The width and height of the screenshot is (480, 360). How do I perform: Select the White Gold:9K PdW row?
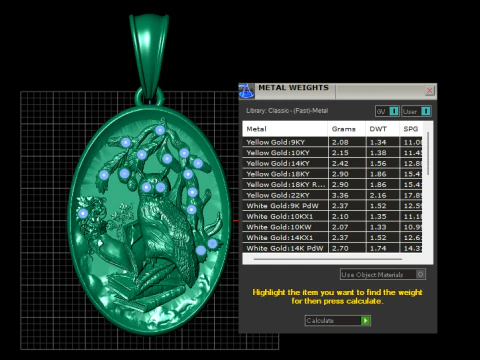coord(332,206)
